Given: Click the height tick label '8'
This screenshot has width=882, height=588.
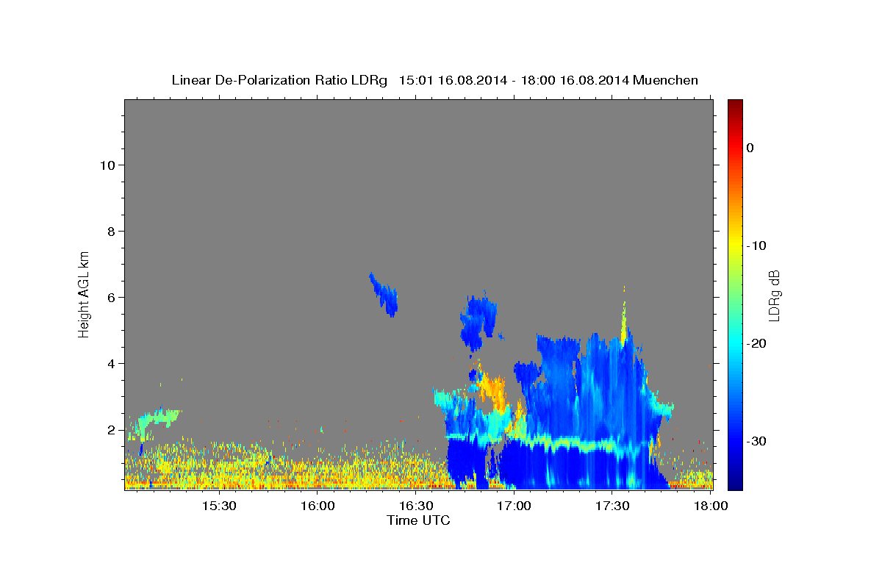Looking at the screenshot, I should (111, 231).
